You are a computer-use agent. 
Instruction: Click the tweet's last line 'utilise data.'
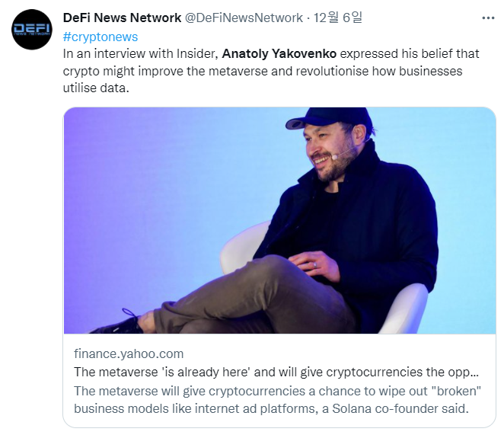click(x=97, y=88)
